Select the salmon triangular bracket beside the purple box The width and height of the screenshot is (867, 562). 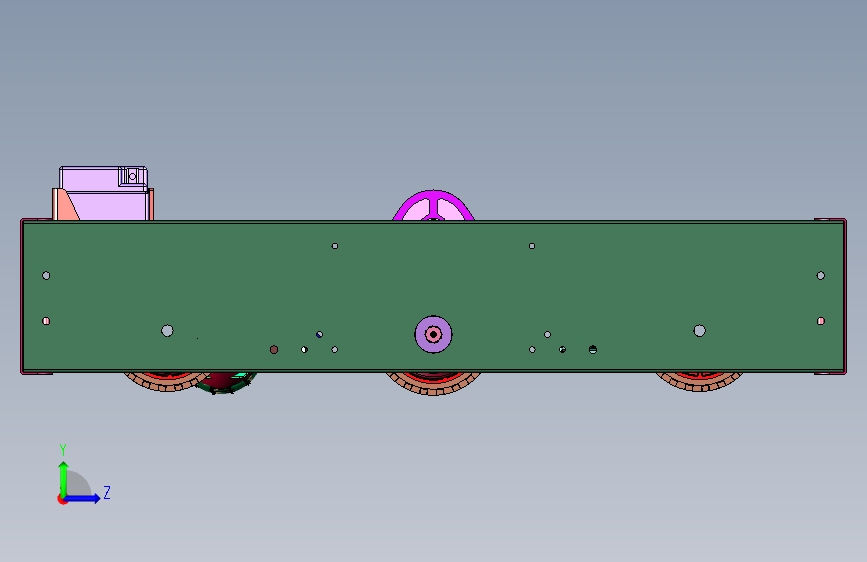point(65,205)
